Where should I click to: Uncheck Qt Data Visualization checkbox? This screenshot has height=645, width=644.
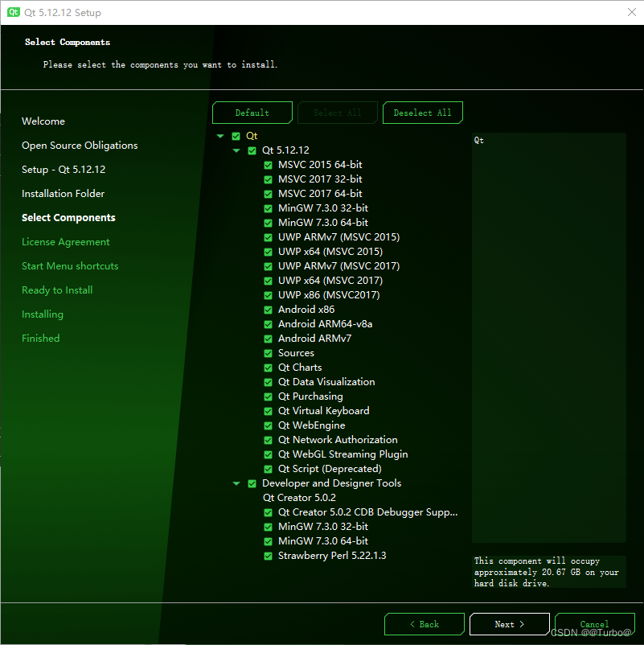268,382
